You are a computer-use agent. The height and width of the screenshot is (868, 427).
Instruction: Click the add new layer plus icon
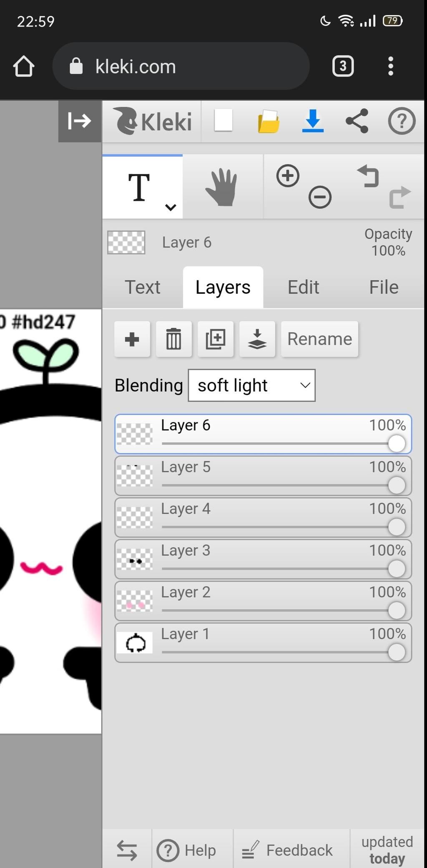pos(132,339)
